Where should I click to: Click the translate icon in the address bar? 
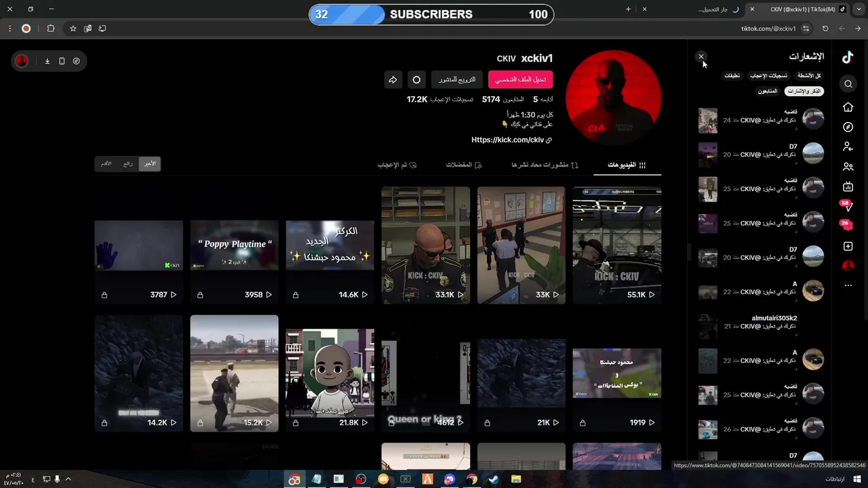pos(87,28)
